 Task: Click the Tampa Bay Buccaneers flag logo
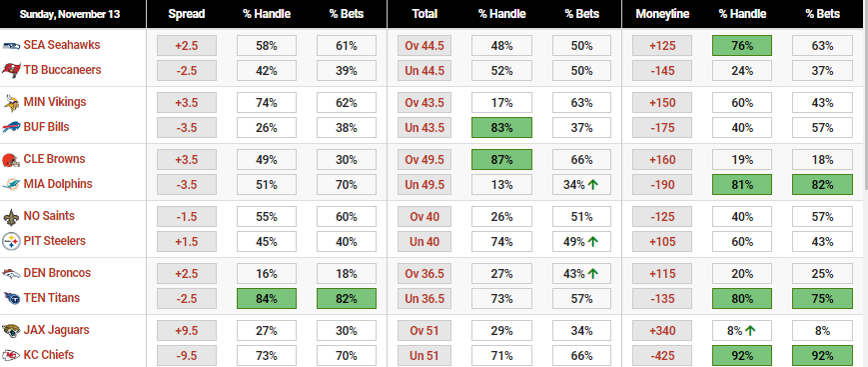click(11, 70)
